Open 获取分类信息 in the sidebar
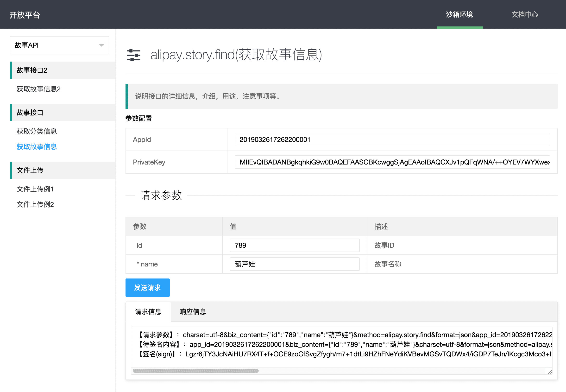Screen dimensions: 566x392 click(x=37, y=131)
